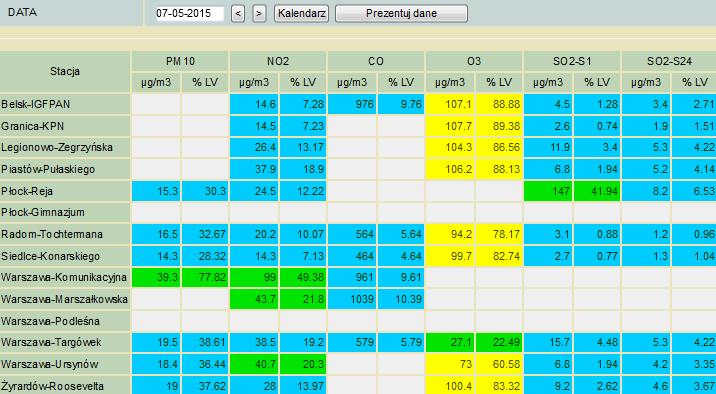Viewport: 716px width, 394px height.
Task: Select the Warszawa-Targówek station label
Action: click(65, 342)
